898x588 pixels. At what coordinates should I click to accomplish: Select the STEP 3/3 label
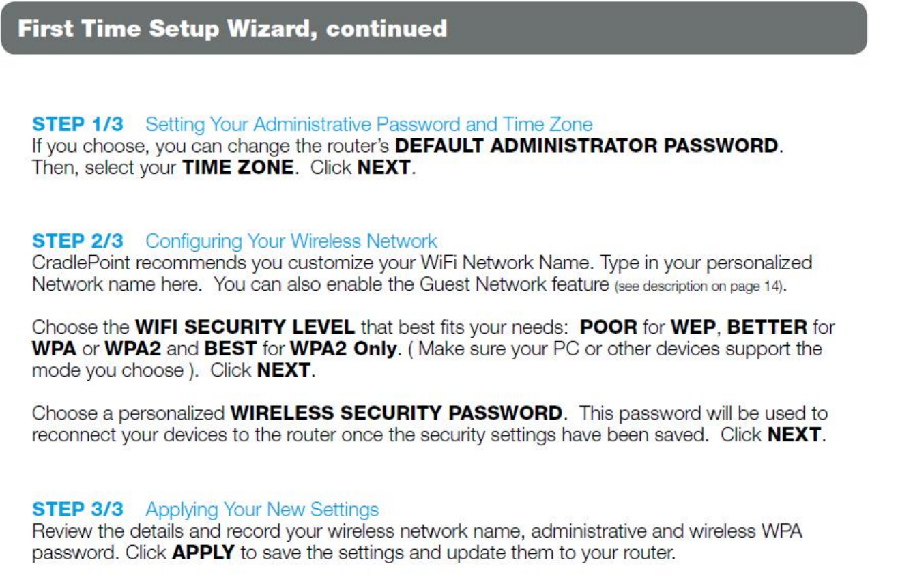click(x=78, y=509)
